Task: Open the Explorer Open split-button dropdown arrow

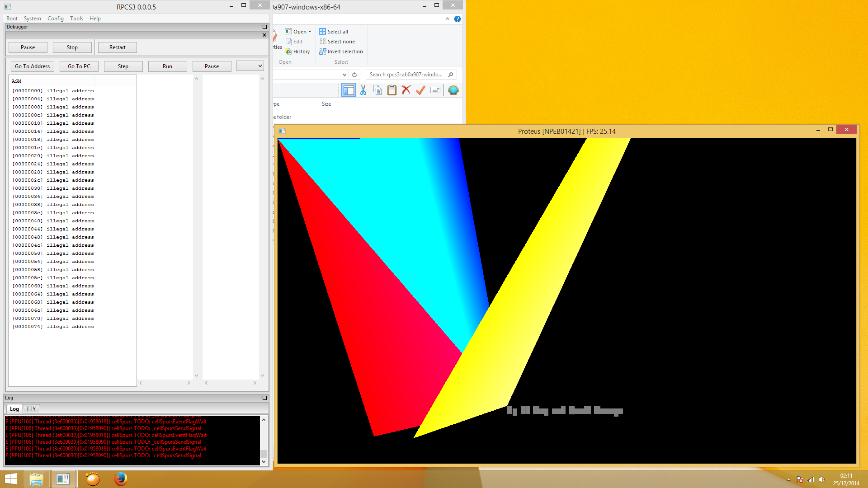Action: click(x=310, y=32)
